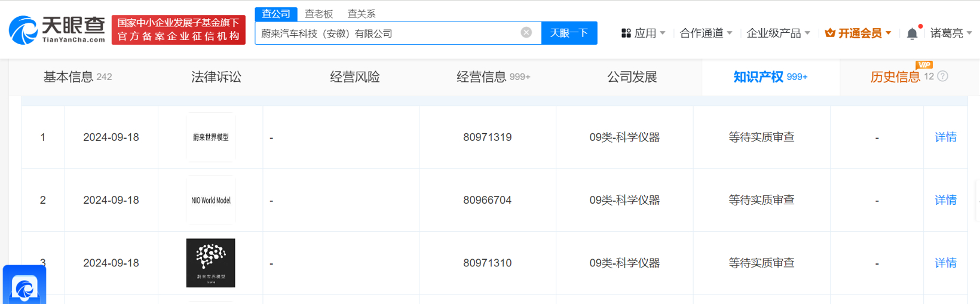Open 详情 for trademark 80971310

pyautogui.click(x=945, y=263)
